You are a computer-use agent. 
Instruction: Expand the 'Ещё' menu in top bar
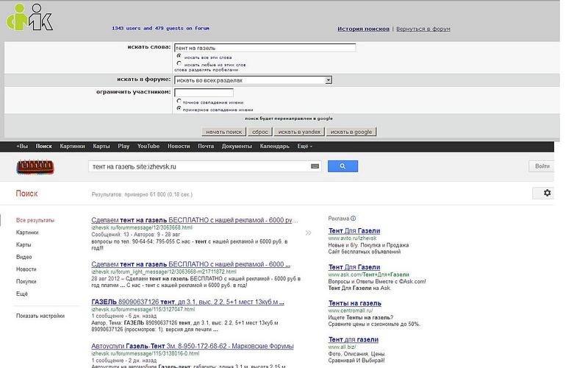tap(304, 146)
